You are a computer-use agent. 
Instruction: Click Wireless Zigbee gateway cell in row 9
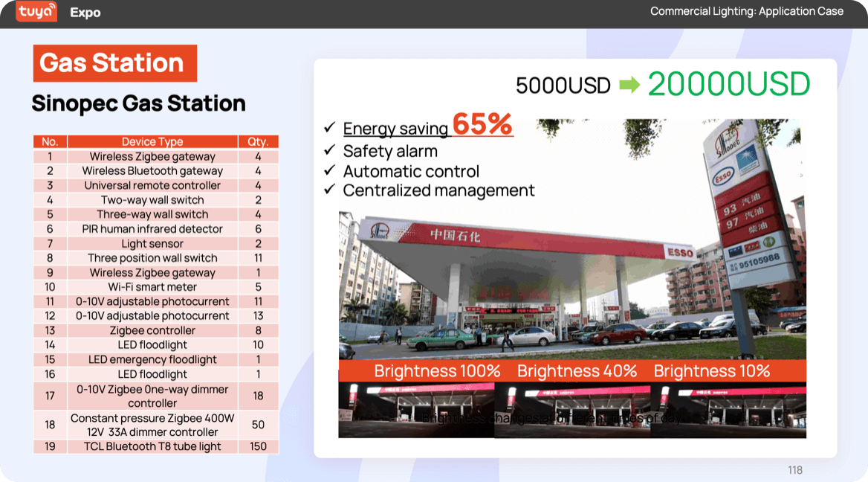(152, 272)
